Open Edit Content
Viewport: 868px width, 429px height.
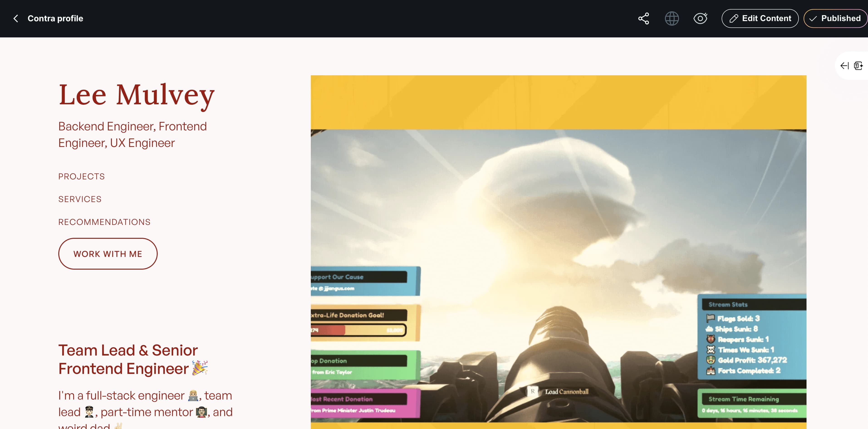click(760, 18)
